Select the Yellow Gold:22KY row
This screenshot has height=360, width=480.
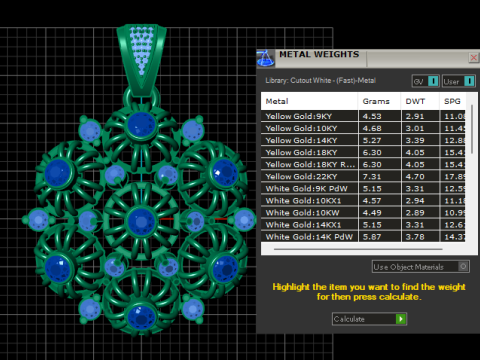coord(363,176)
